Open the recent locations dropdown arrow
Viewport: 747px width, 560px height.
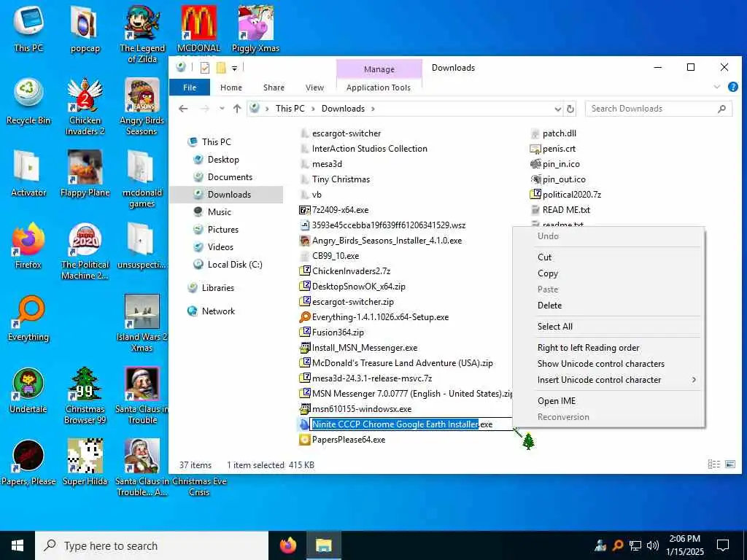click(222, 109)
